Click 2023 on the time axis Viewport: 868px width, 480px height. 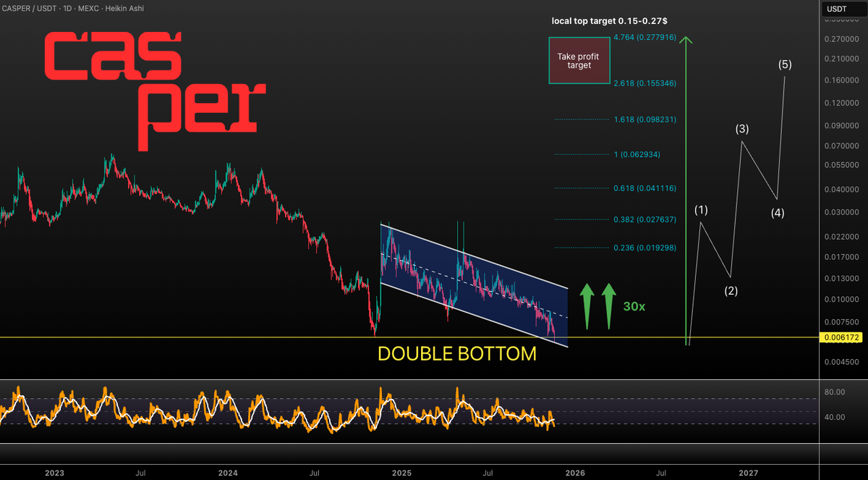[54, 472]
